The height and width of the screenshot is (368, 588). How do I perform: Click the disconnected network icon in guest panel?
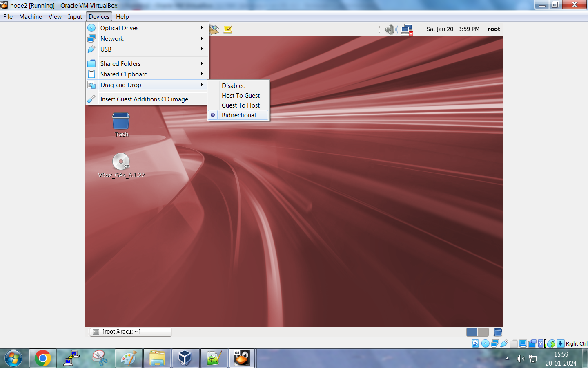(x=407, y=29)
